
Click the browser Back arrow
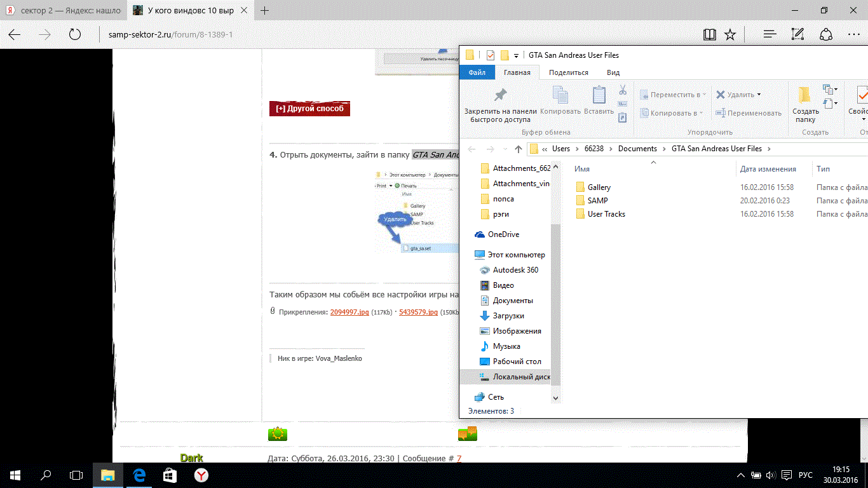point(14,34)
